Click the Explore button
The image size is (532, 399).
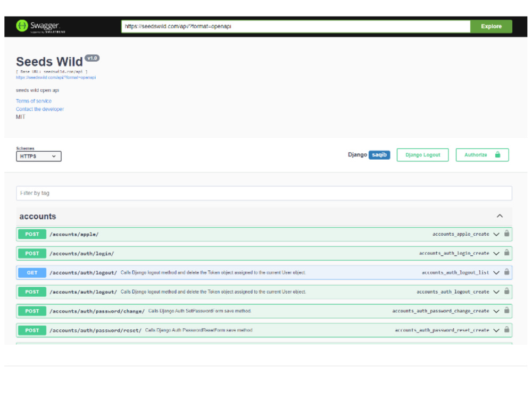pyautogui.click(x=491, y=27)
